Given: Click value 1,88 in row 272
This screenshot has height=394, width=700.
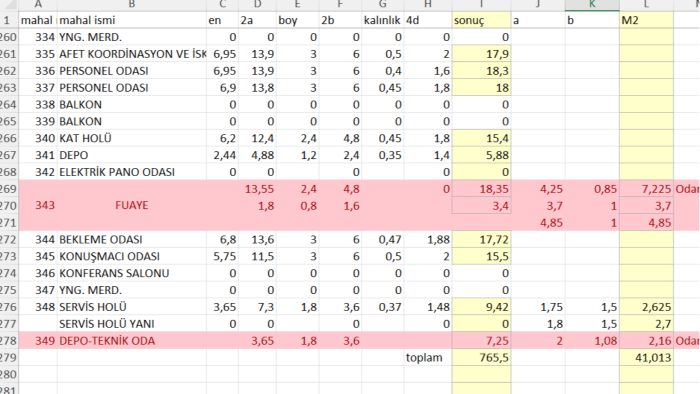Looking at the screenshot, I should coord(428,240).
